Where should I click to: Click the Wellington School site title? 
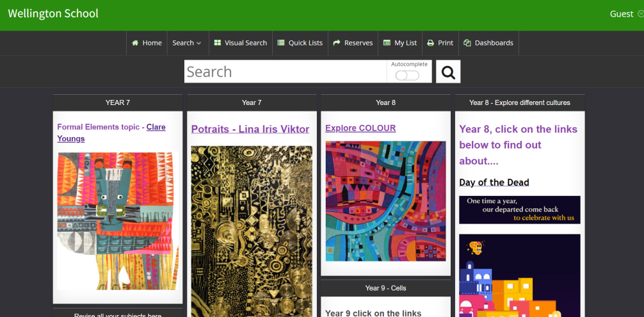53,13
